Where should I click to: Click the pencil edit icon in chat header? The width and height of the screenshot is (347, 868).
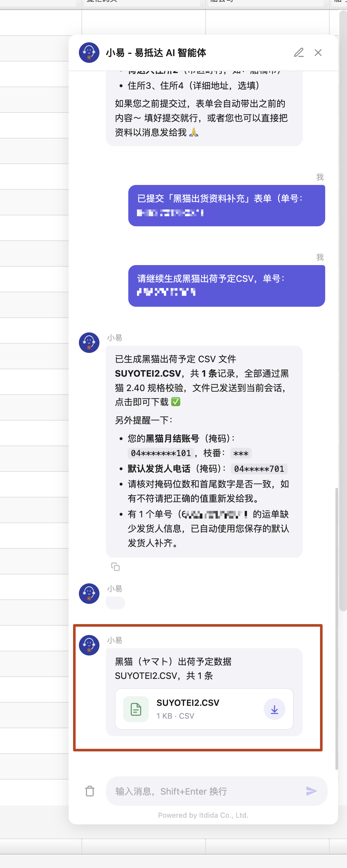pos(299,53)
